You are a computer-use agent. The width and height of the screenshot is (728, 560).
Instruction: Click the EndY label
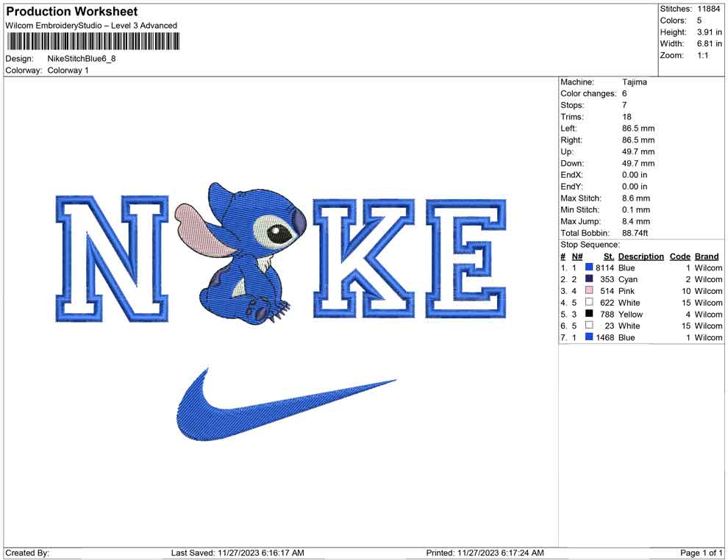point(571,187)
